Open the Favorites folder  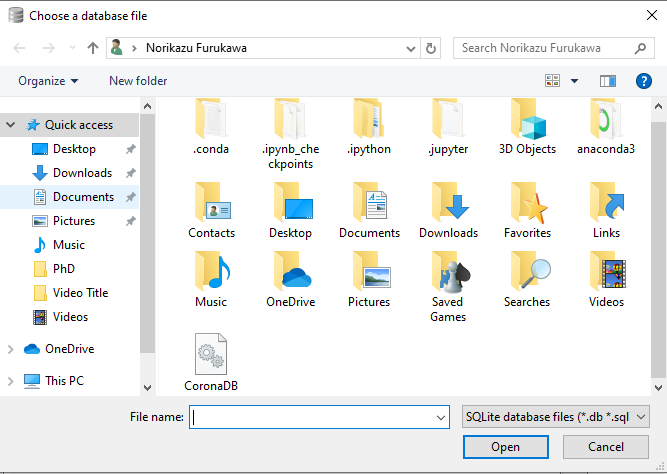527,211
